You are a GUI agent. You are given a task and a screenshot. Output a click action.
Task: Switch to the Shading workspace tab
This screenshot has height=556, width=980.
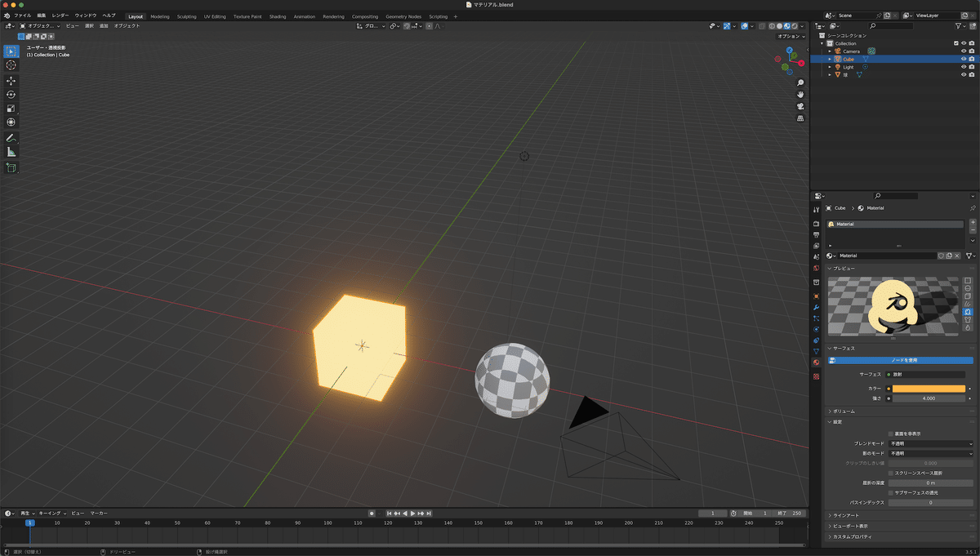[x=278, y=16]
